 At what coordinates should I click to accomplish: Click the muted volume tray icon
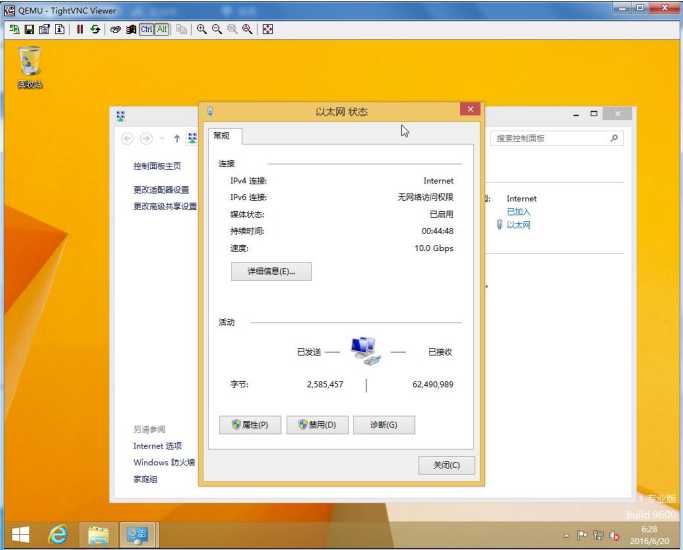pyautogui.click(x=615, y=536)
